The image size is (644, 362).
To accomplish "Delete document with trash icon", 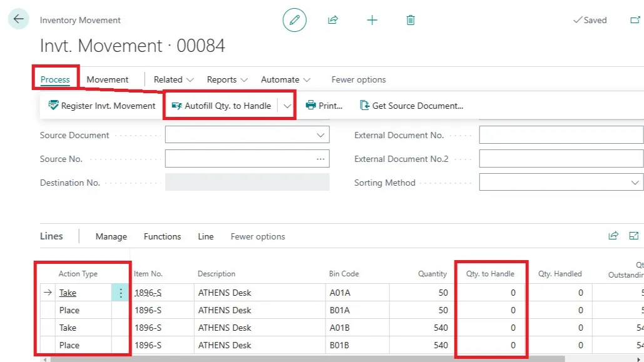I will pos(411,20).
